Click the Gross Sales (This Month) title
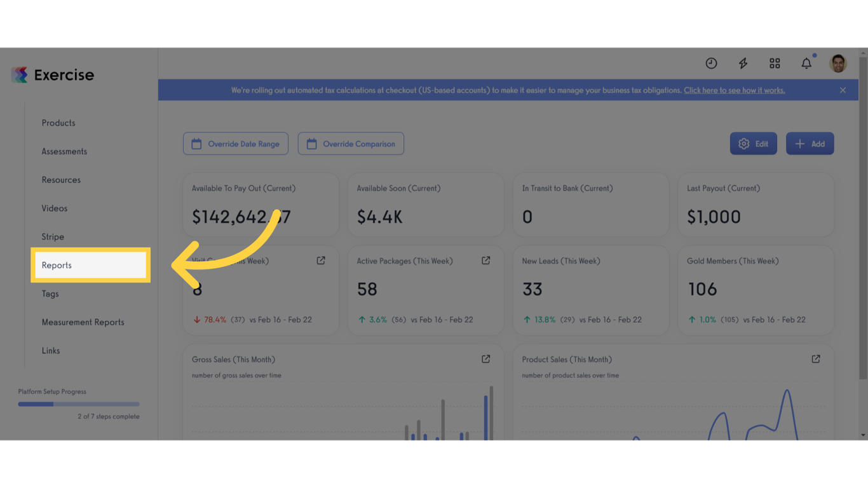This screenshot has height=488, width=868. (x=233, y=360)
